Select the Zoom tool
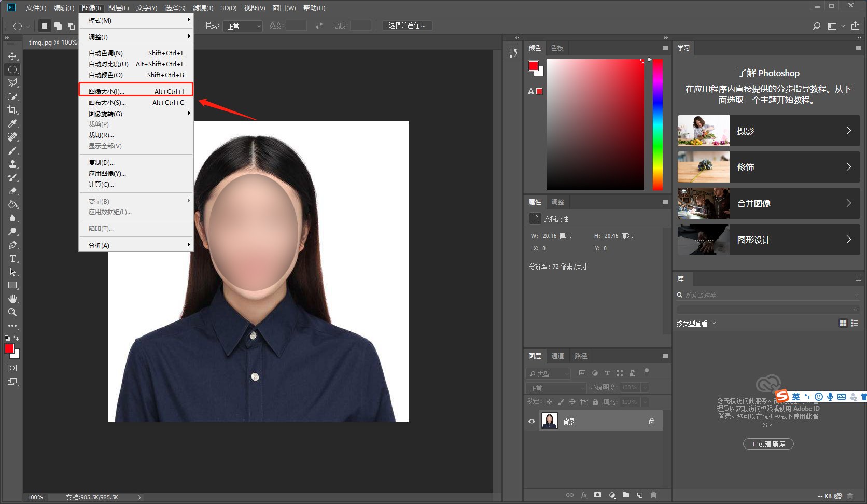This screenshot has height=504, width=867. pos(12,312)
